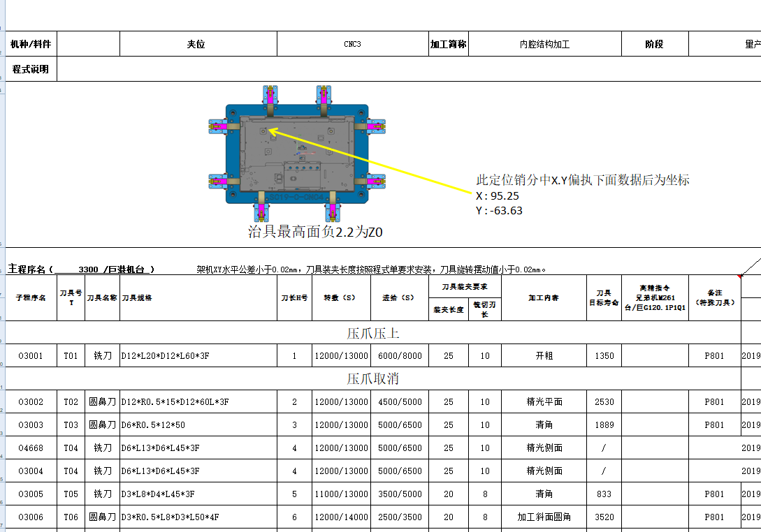Select the X:95.25 coordinate annotation text
Viewport: 761px width, 532px height.
pyautogui.click(x=498, y=196)
